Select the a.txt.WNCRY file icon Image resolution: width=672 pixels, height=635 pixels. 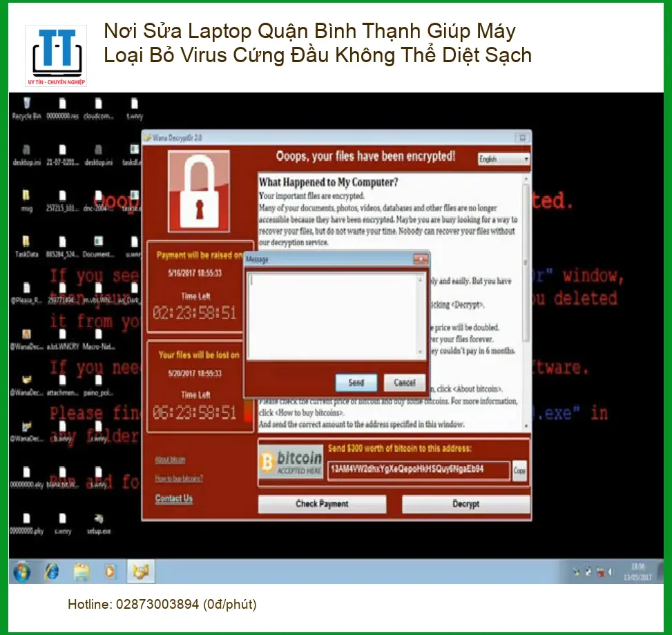pyautogui.click(x=63, y=339)
